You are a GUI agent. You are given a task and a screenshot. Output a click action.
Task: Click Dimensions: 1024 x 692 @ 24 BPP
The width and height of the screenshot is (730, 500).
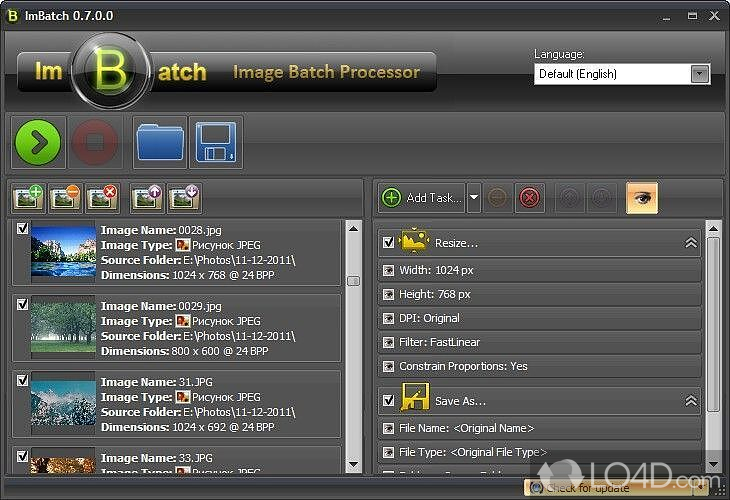(x=188, y=427)
